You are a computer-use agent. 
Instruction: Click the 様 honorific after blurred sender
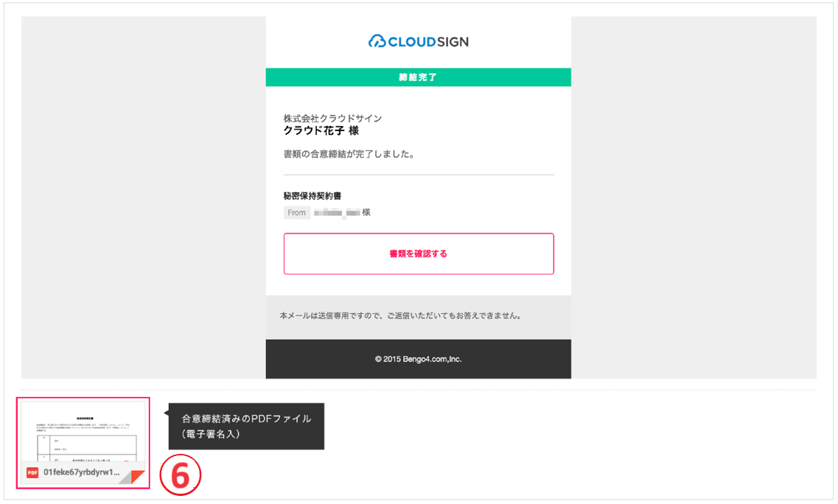tap(366, 212)
